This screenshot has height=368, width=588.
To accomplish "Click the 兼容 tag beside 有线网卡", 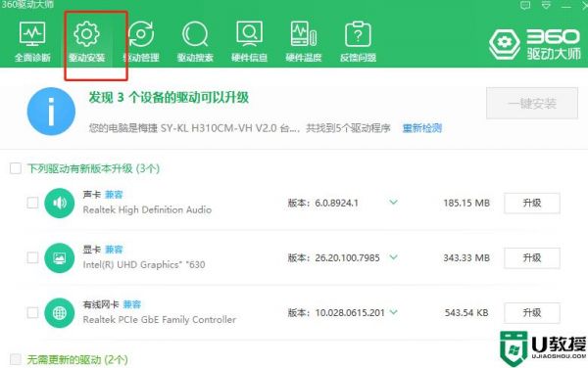I will 131,304.
